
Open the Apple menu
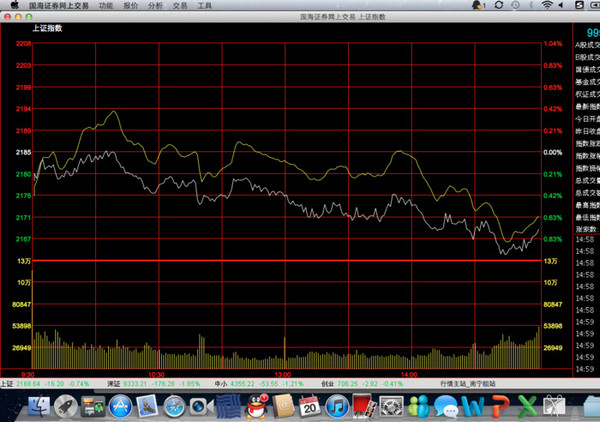click(x=15, y=5)
